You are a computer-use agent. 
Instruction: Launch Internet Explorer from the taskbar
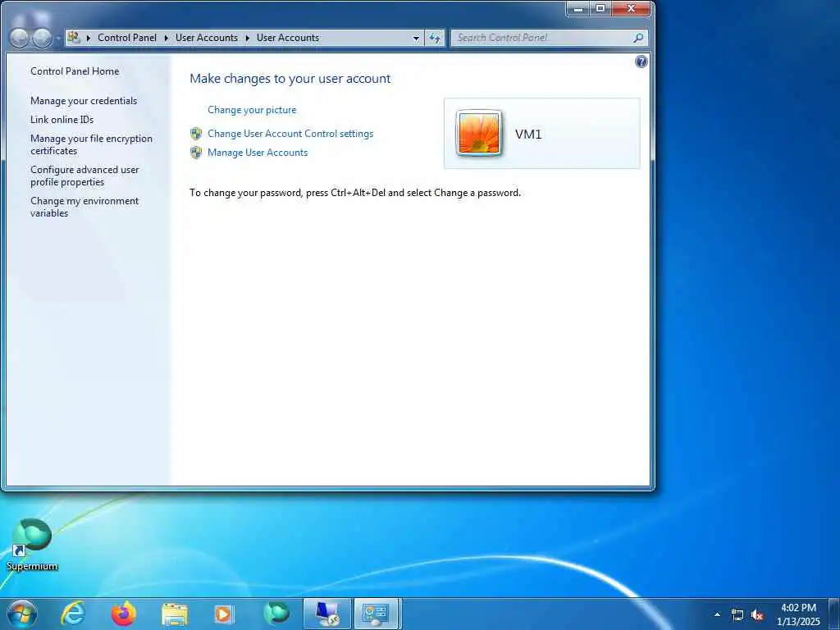tap(73, 614)
